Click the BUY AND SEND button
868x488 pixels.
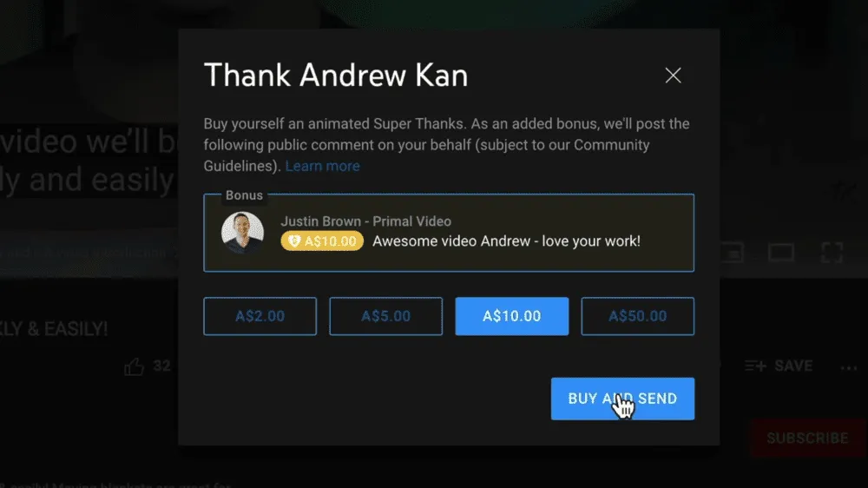pyautogui.click(x=622, y=399)
